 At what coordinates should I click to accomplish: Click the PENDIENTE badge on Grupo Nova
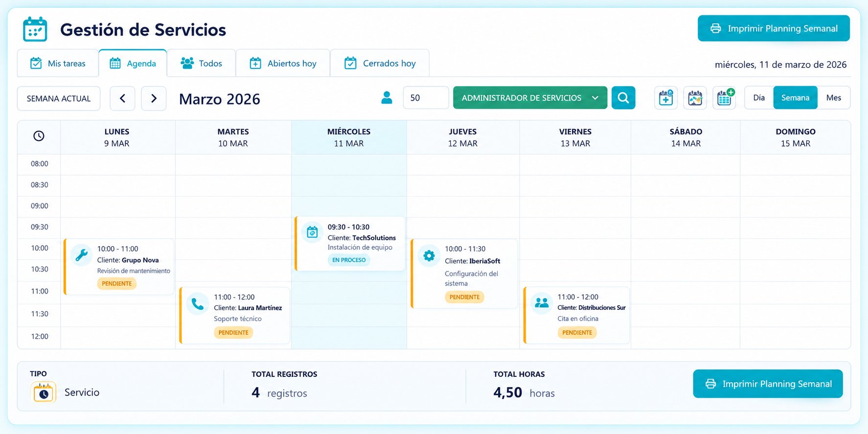[x=117, y=283]
